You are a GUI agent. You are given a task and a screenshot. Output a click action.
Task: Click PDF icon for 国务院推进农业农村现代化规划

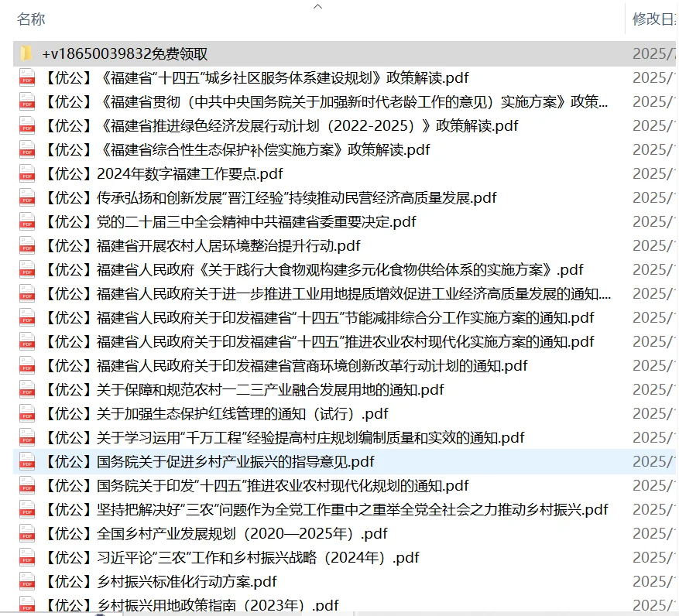pyautogui.click(x=27, y=486)
